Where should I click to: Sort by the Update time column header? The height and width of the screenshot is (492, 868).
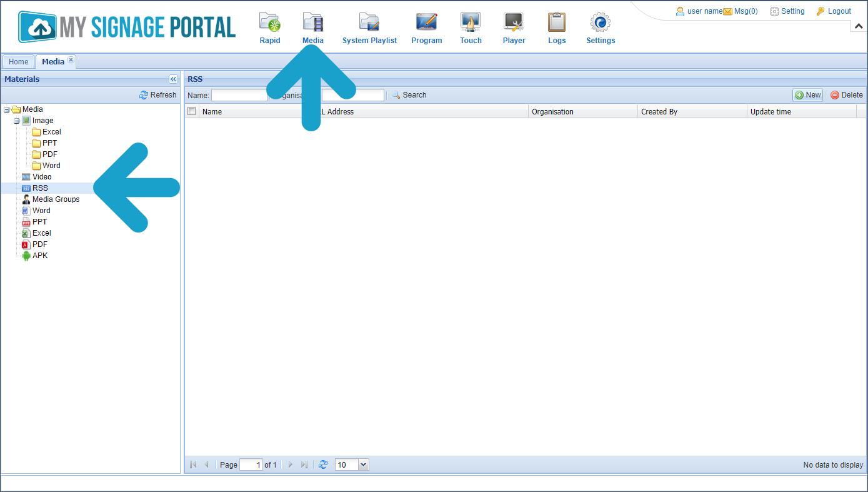click(802, 112)
